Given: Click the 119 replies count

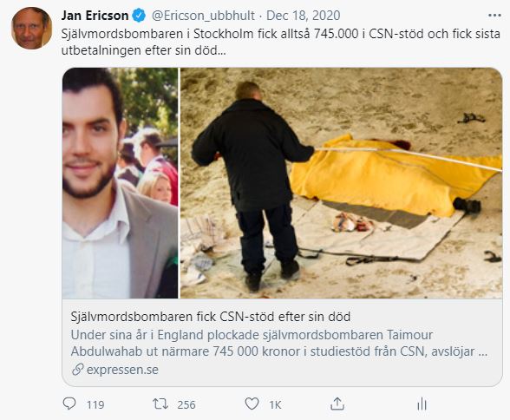Looking at the screenshot, I should point(95,404).
